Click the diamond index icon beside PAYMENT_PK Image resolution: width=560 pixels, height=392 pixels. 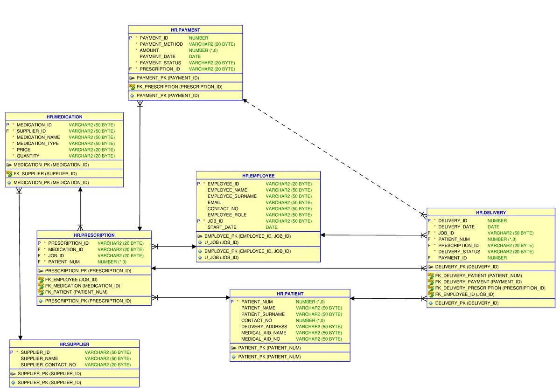(x=132, y=96)
